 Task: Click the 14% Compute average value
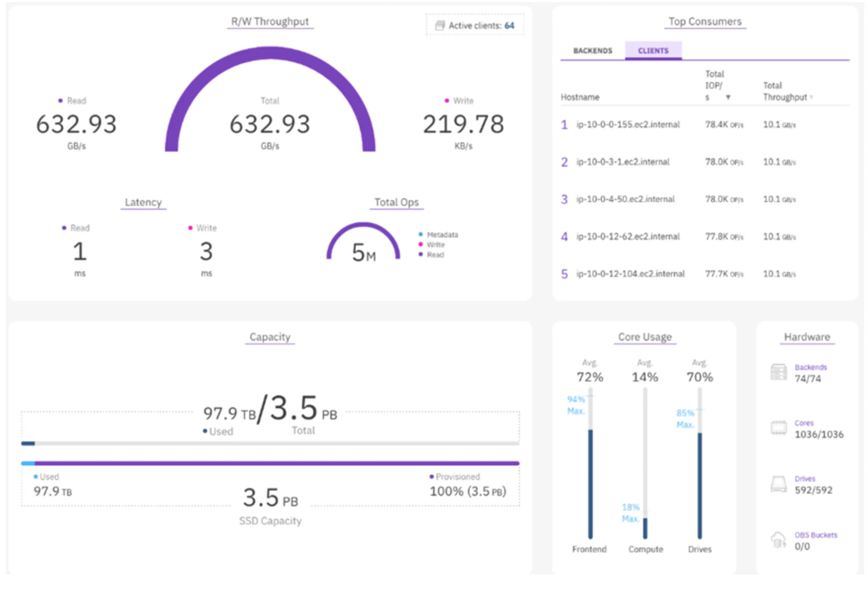click(645, 377)
